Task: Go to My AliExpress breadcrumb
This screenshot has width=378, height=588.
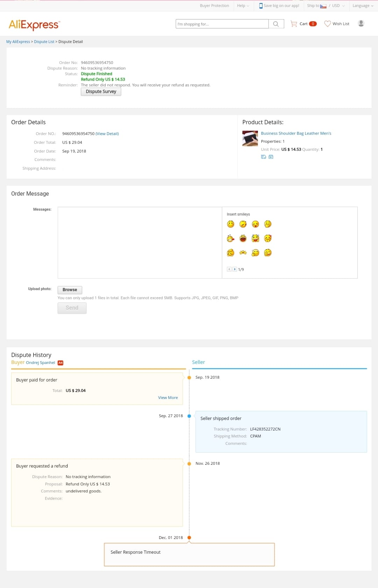Action: pyautogui.click(x=18, y=42)
